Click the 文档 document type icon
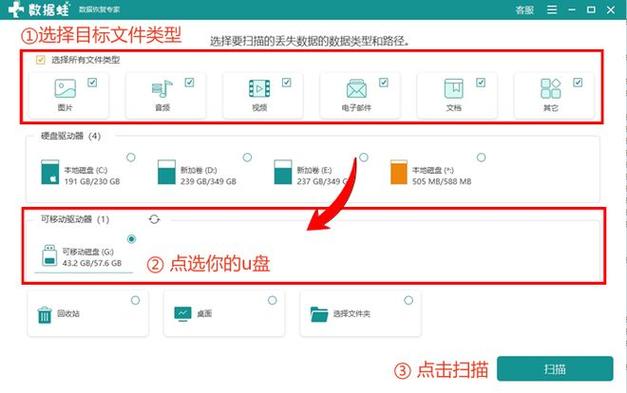Image resolution: width=627 pixels, height=393 pixels. tap(454, 88)
